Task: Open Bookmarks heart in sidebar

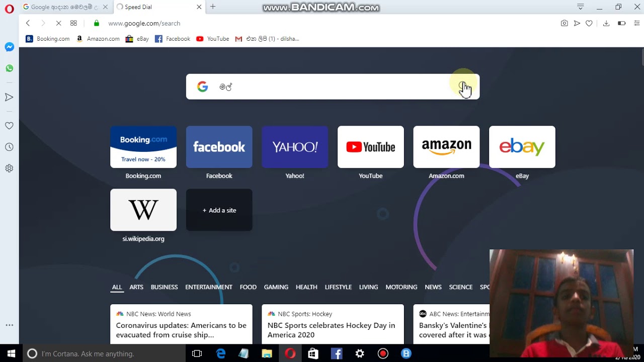Action: pyautogui.click(x=9, y=126)
